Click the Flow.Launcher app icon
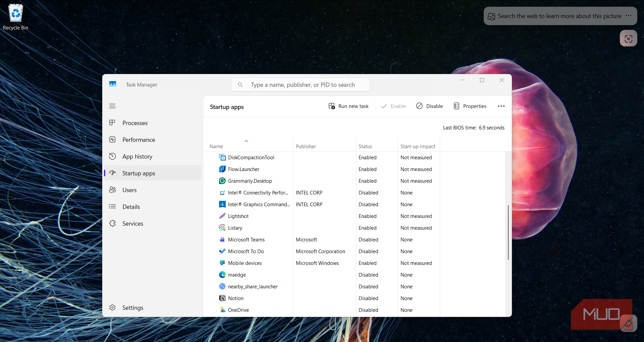The width and height of the screenshot is (644, 342). [222, 169]
